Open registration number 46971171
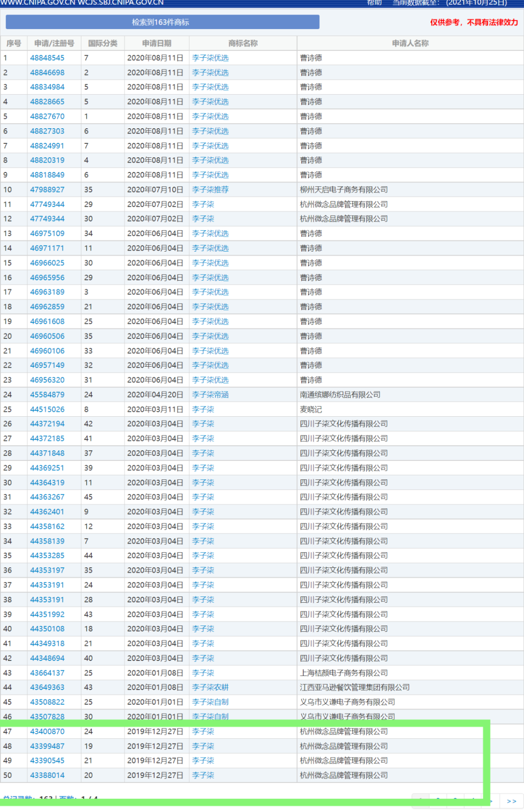524x812 pixels. (47, 248)
